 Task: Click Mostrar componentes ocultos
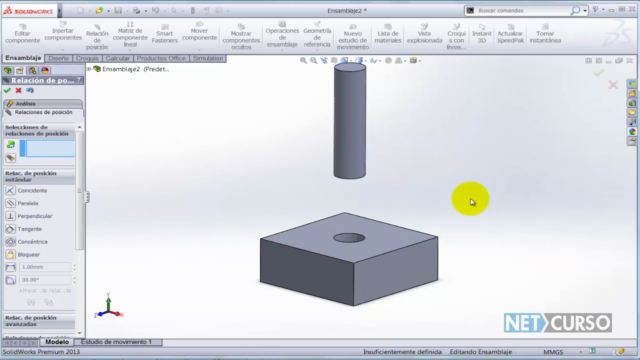241,37
